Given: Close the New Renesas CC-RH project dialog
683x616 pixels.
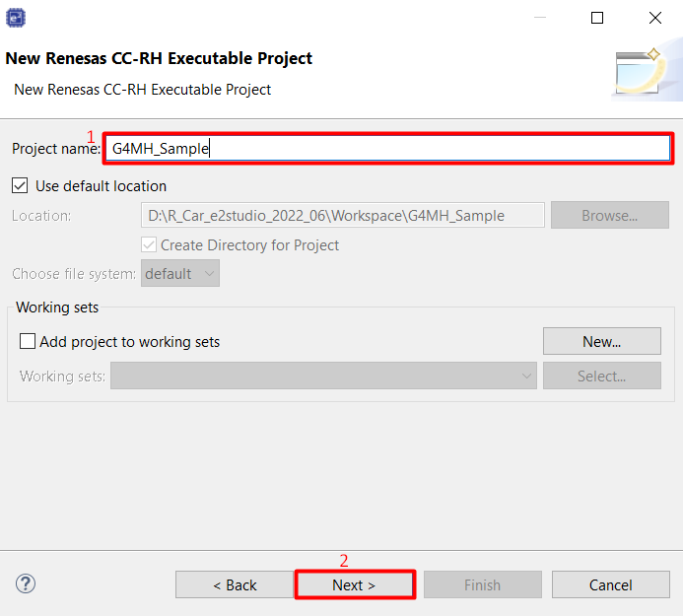Looking at the screenshot, I should point(654,18).
